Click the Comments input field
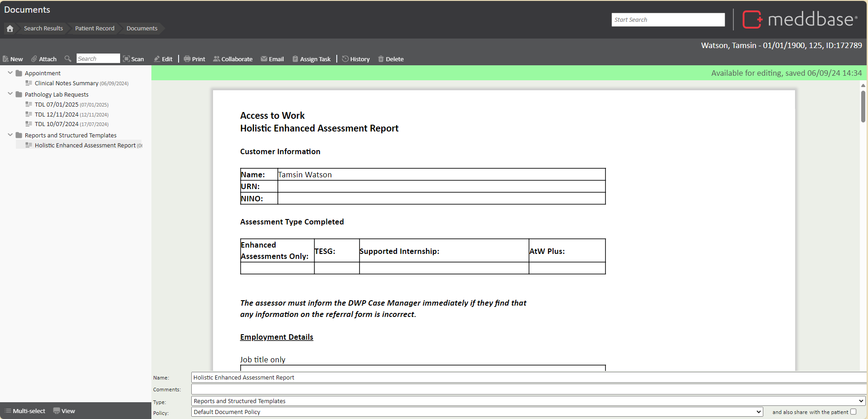Image resolution: width=868 pixels, height=419 pixels. [528, 389]
